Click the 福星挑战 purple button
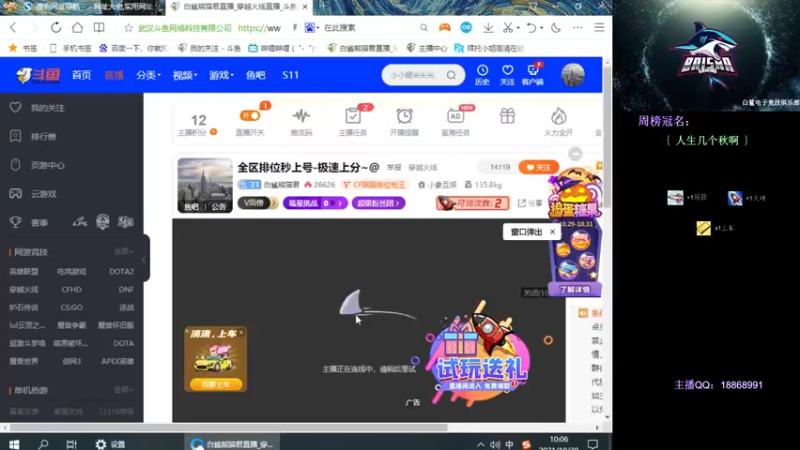The height and width of the screenshot is (450, 800). (x=315, y=203)
